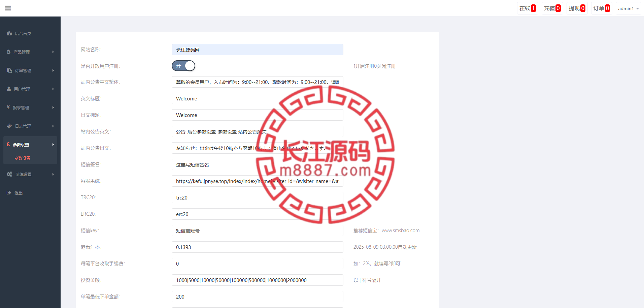The image size is (644, 308).
Task: Click the 以 | 符号隔开 hint text
Action: click(367, 280)
